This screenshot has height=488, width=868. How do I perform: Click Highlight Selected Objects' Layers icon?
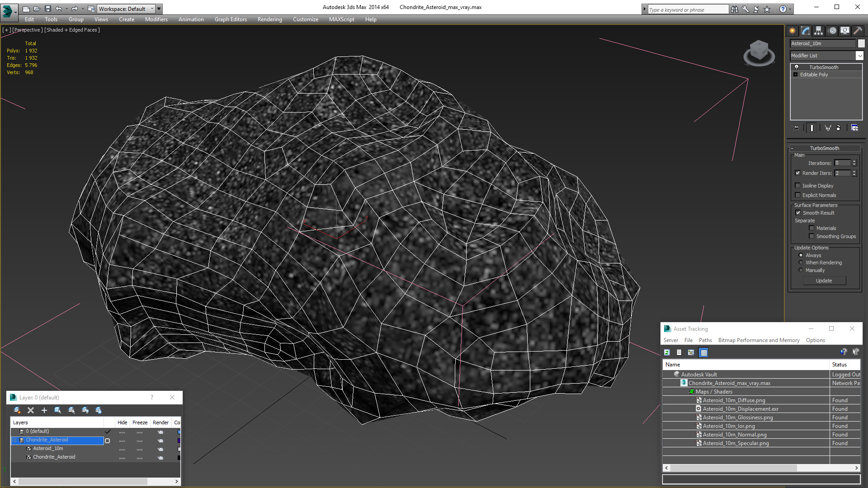[71, 410]
